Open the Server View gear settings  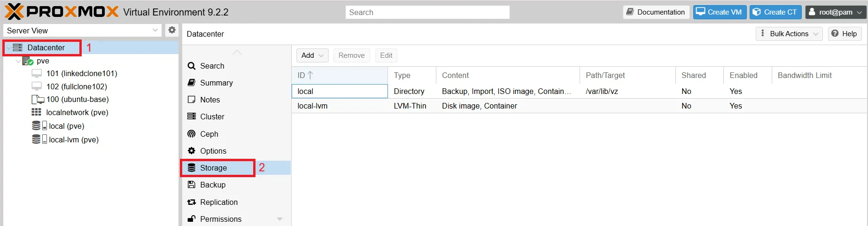click(x=172, y=30)
